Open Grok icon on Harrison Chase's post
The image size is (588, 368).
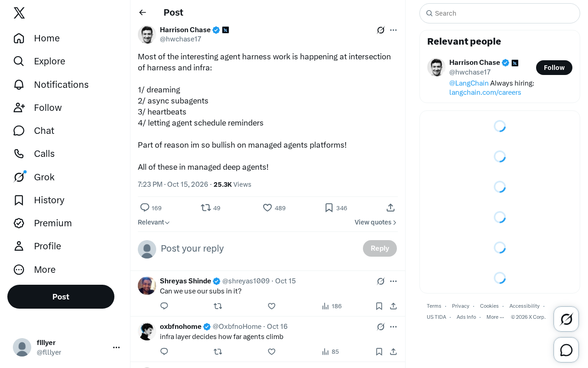point(381,30)
